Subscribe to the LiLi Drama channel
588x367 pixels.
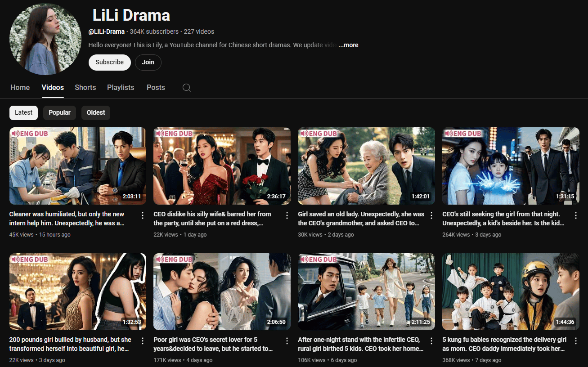click(110, 63)
